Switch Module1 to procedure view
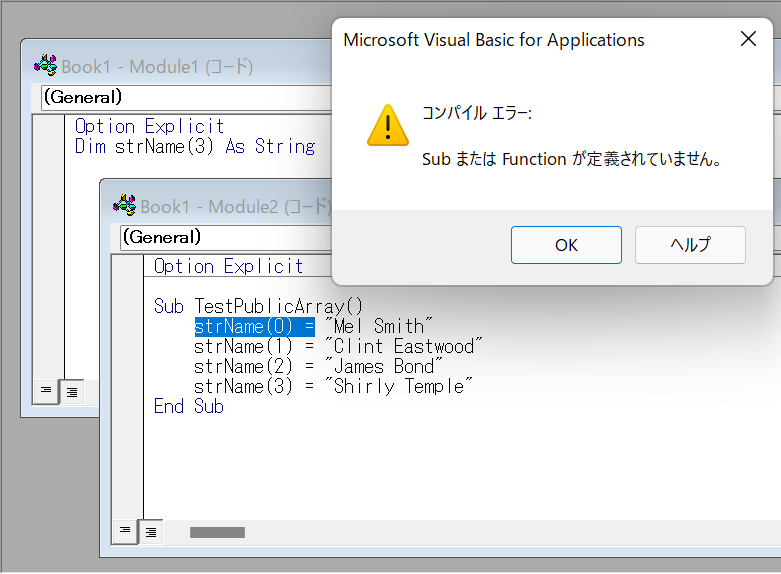Viewport: 781px width, 574px height. click(46, 392)
